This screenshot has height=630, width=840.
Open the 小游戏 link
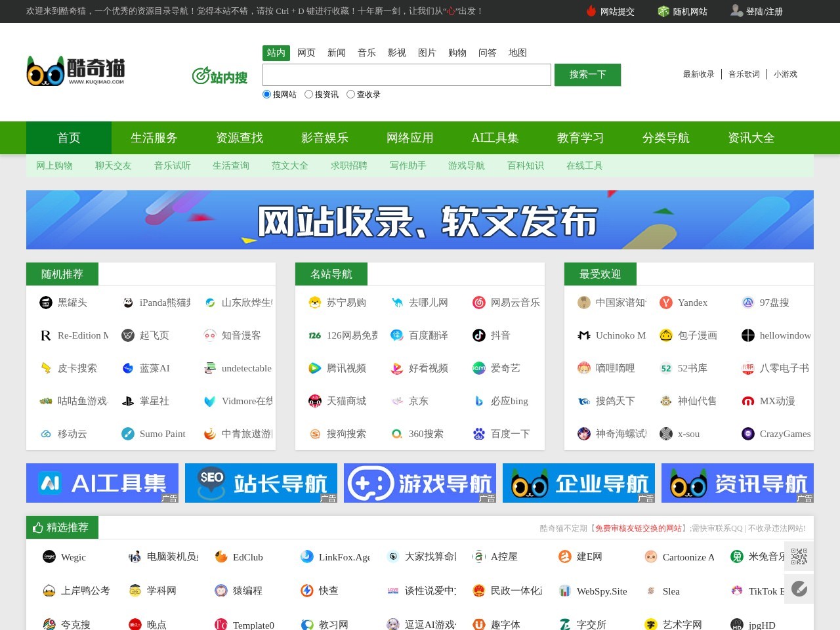[786, 74]
